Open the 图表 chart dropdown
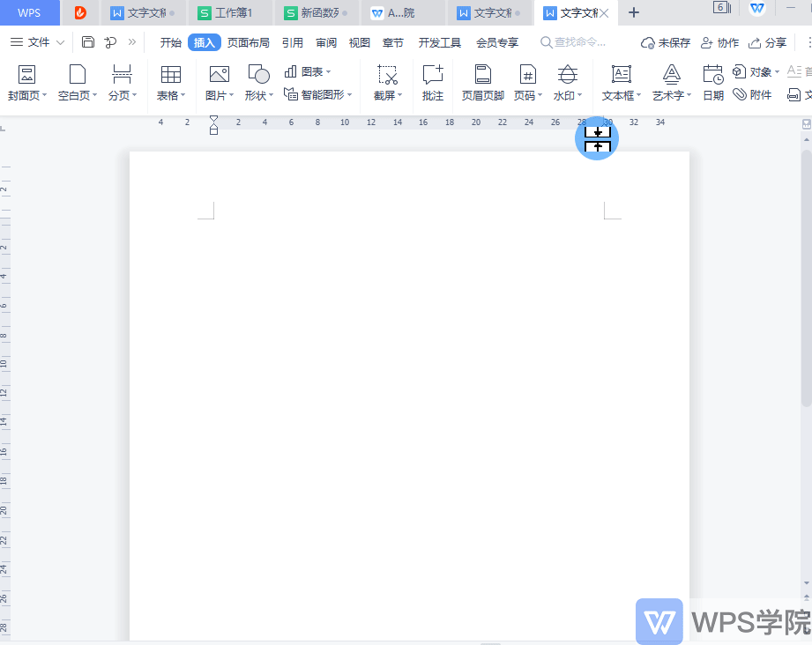The image size is (812, 645). coord(308,71)
